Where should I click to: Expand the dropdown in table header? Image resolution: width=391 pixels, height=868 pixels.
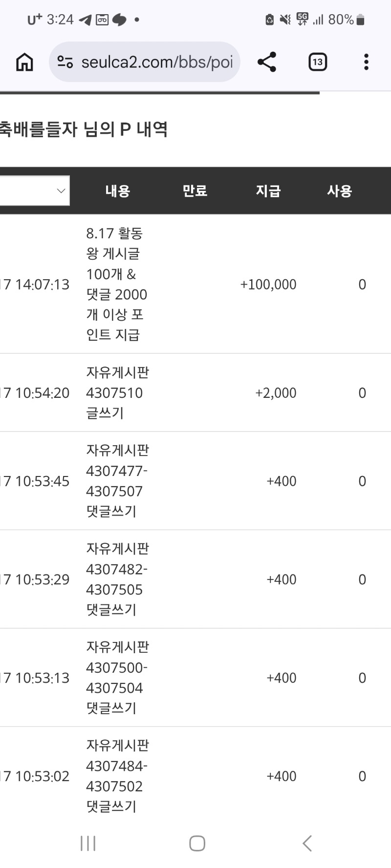click(35, 190)
